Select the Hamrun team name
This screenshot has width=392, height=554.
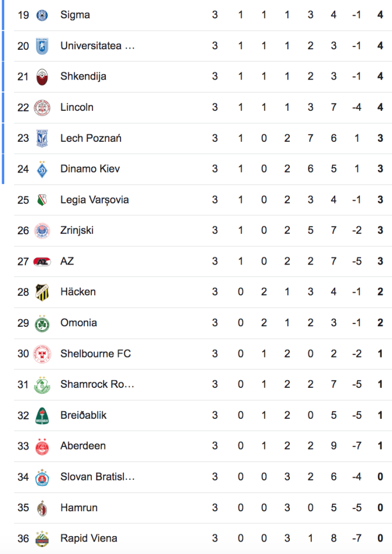click(79, 508)
